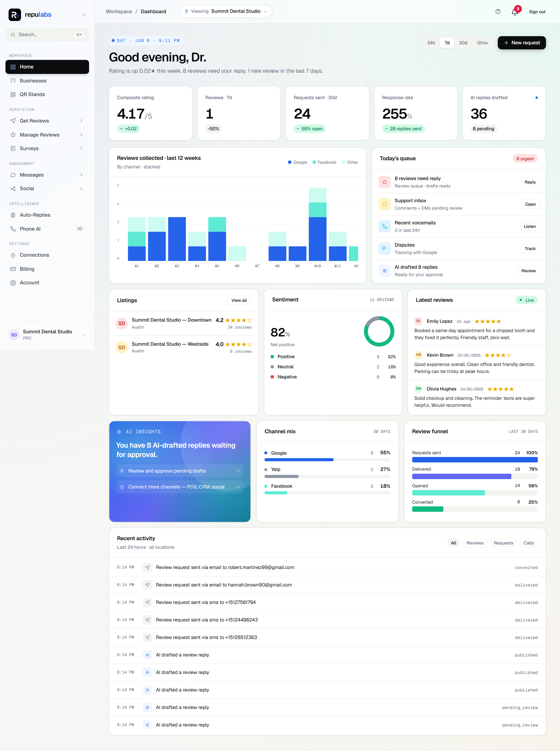Viewport: 560px width, 751px height.
Task: Click the New request button
Action: [521, 43]
